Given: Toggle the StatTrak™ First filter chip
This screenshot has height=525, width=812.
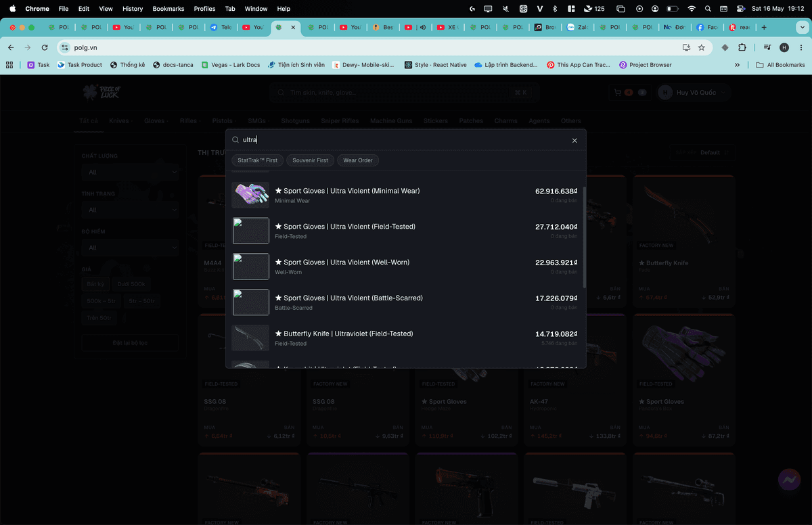Looking at the screenshot, I should [x=257, y=160].
